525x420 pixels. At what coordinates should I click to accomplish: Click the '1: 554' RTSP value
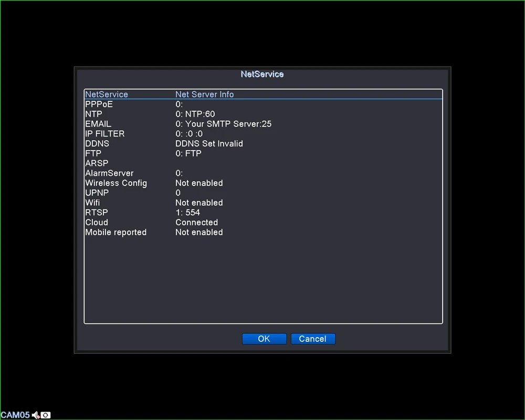pyautogui.click(x=187, y=212)
